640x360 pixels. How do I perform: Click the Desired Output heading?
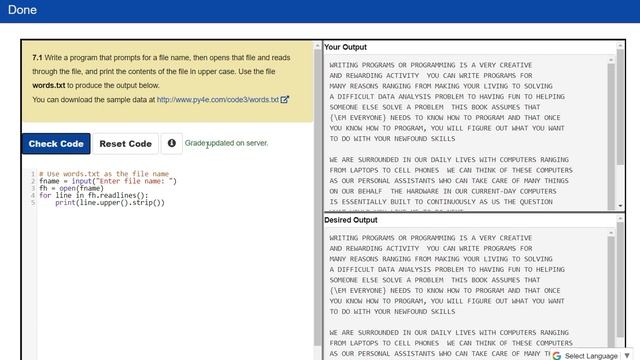pos(351,220)
